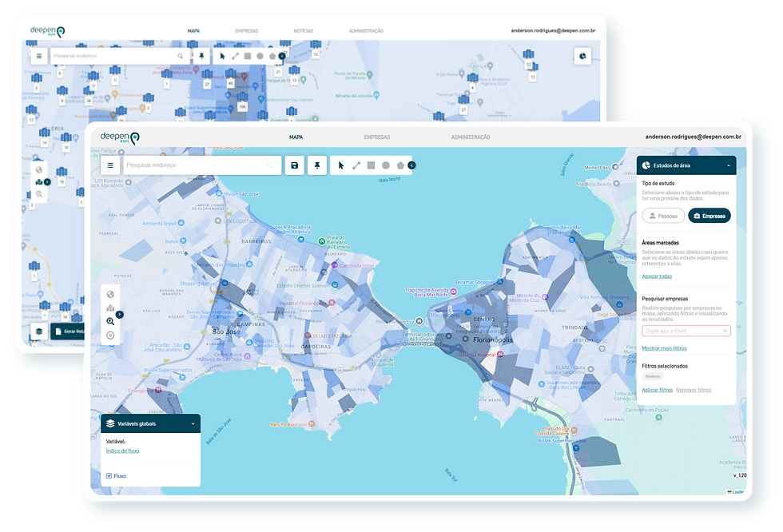783x532 pixels.
Task: Click the Nenhum filter chip
Action: (653, 376)
